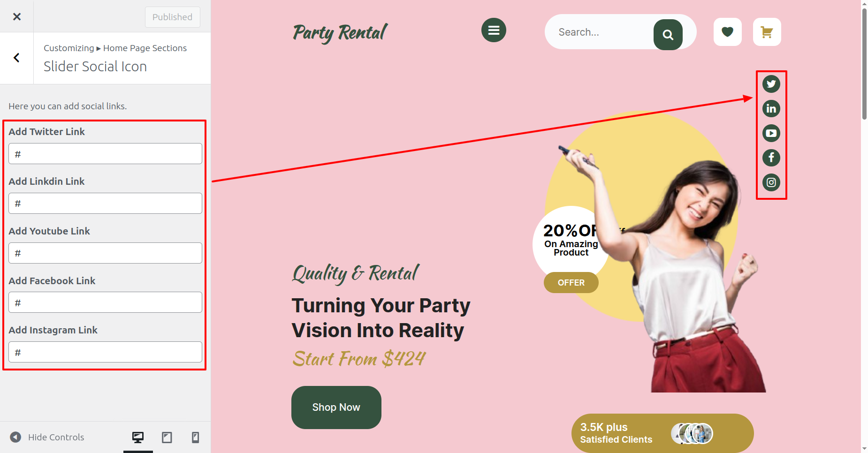Focus the Add Instagram Link field
The height and width of the screenshot is (453, 868).
(105, 352)
